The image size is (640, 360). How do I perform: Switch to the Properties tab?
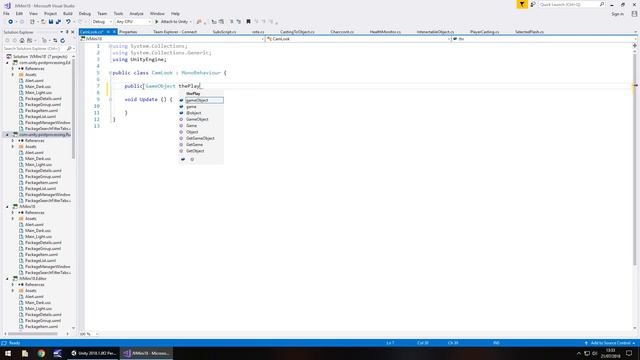[x=128, y=32]
